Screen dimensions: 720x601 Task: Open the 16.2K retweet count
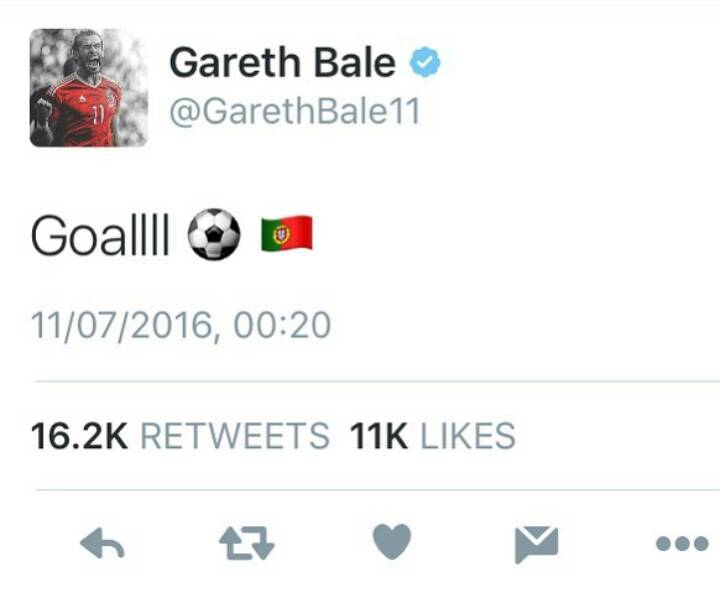coord(79,436)
